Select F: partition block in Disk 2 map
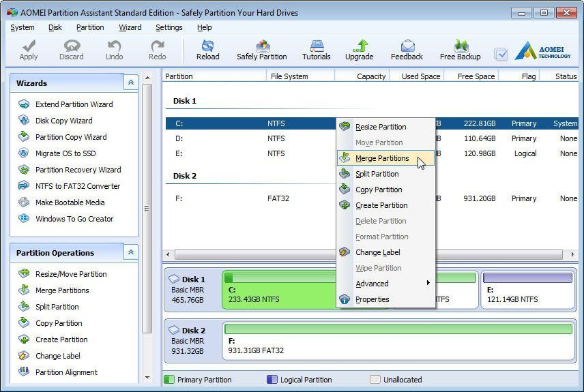The image size is (584, 392). (398, 342)
